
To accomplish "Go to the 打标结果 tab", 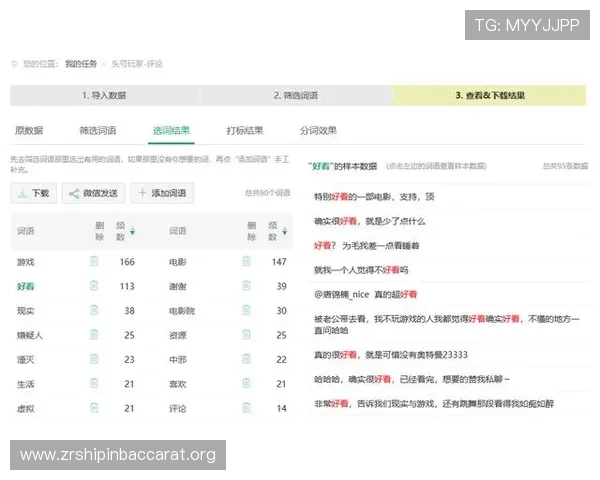I will (x=245, y=131).
